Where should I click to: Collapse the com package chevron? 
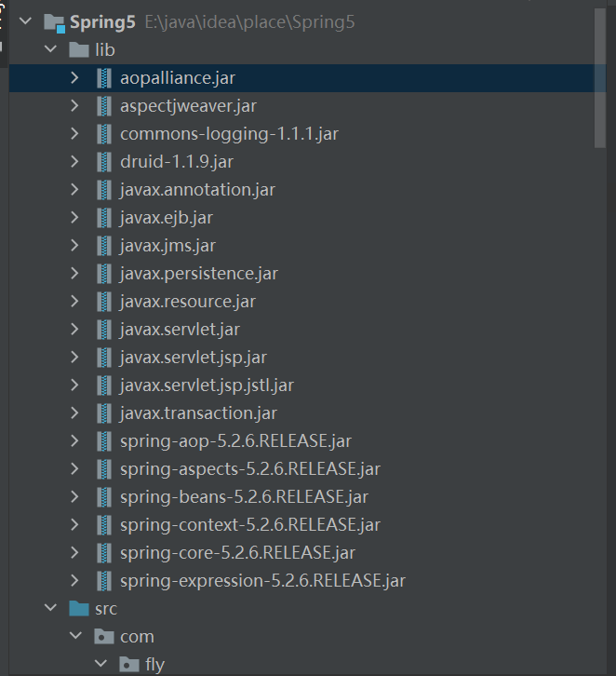click(x=75, y=635)
